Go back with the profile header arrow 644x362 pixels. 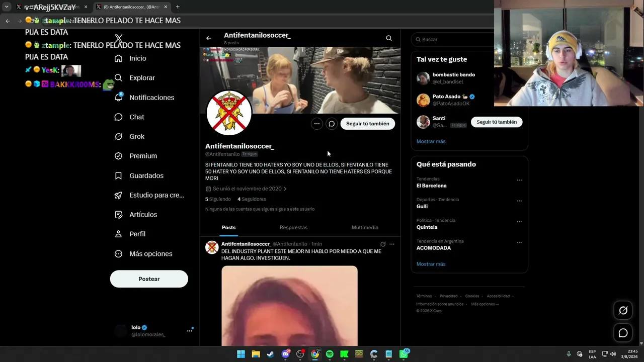[x=209, y=38]
